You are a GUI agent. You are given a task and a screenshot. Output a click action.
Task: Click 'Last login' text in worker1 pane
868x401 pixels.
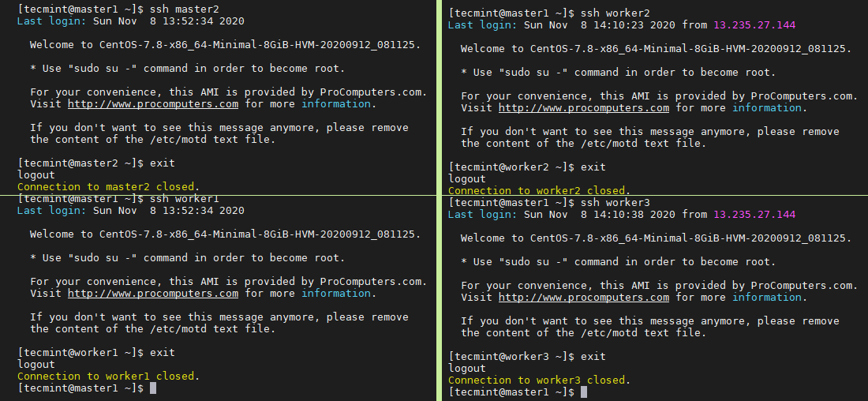pyautogui.click(x=52, y=211)
